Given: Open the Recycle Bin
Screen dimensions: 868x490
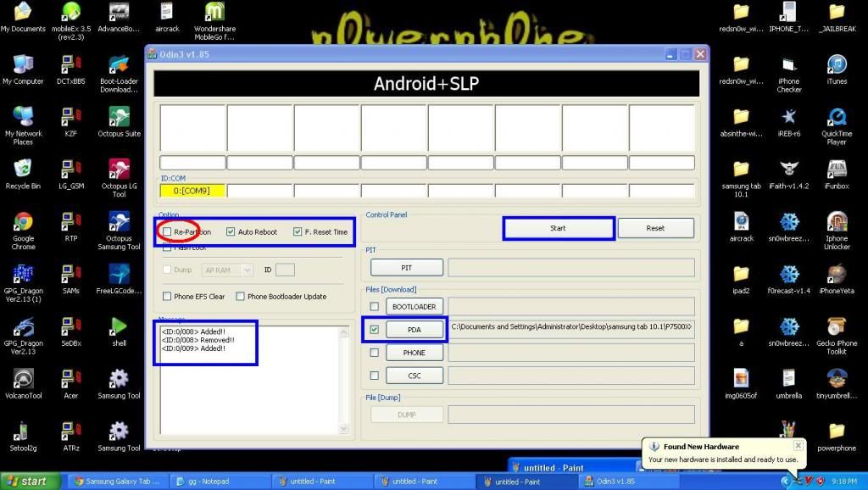Looking at the screenshot, I should [x=23, y=175].
